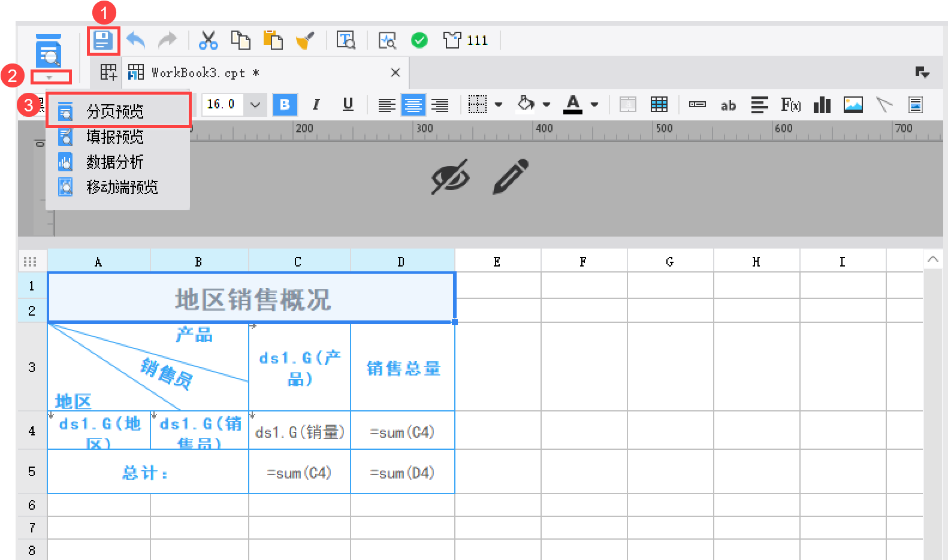Image resolution: width=948 pixels, height=560 pixels.
Task: Select the 总计: cell
Action: [x=148, y=472]
